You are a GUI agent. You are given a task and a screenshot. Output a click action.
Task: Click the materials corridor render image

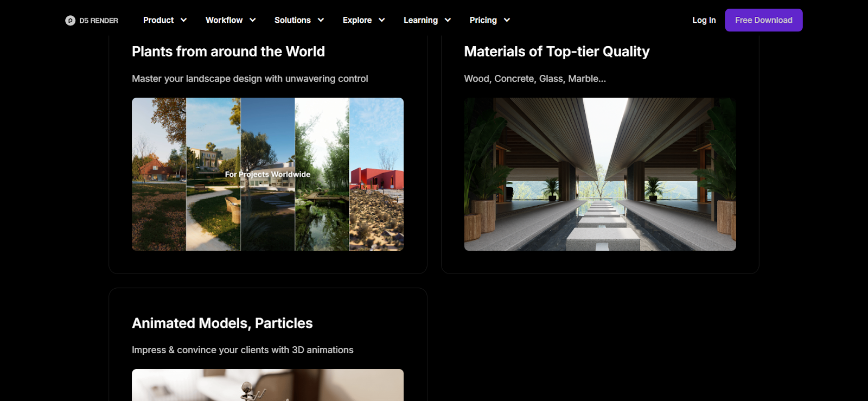pyautogui.click(x=599, y=174)
